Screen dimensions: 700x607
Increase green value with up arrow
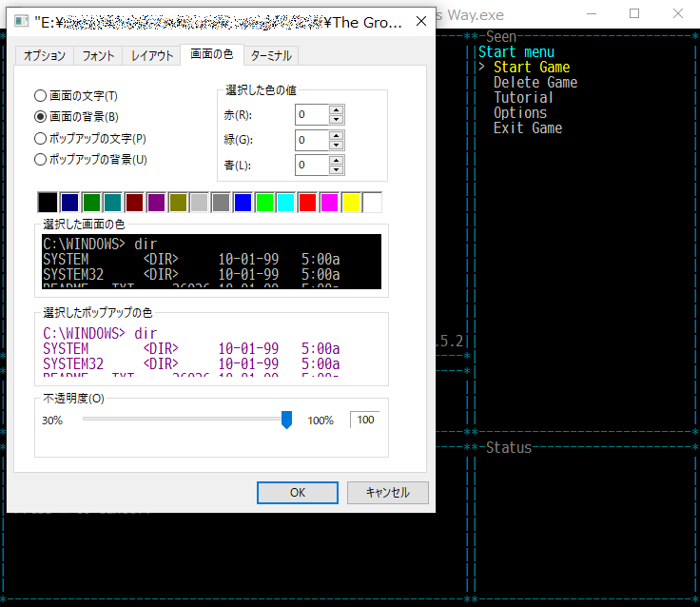[336, 135]
